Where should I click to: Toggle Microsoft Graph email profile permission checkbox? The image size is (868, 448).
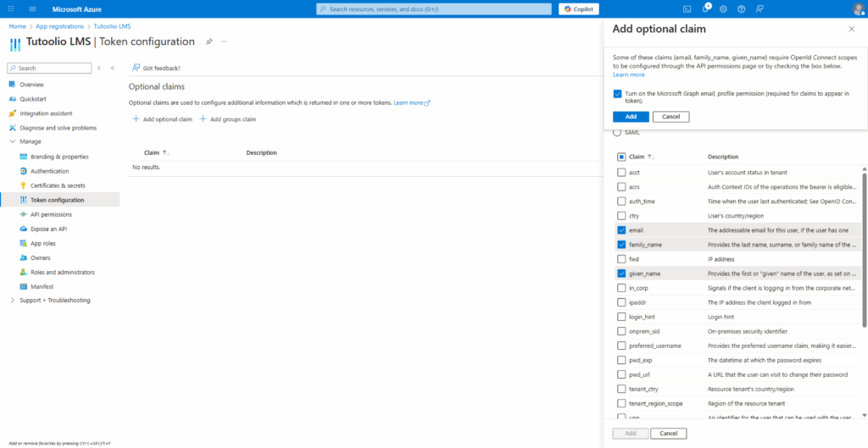point(617,94)
